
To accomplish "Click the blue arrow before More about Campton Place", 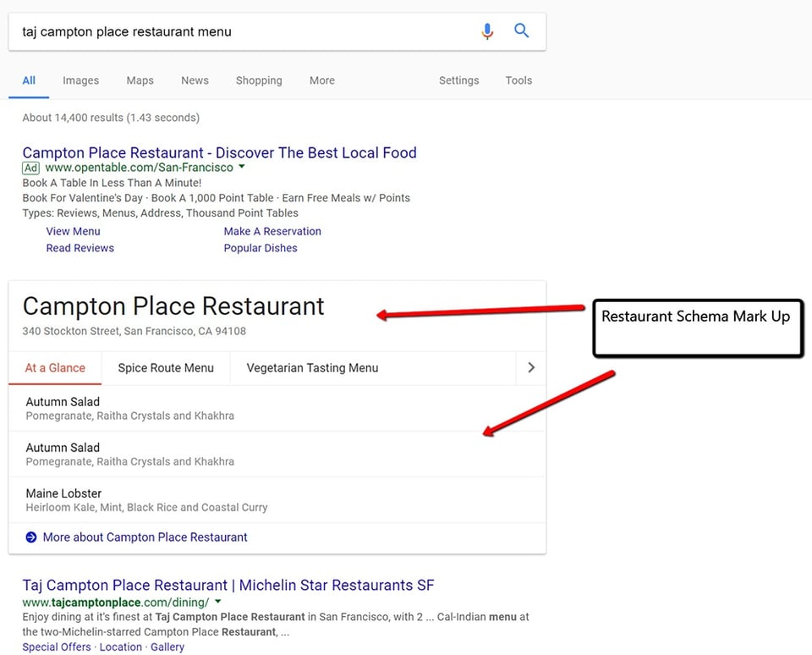I will (30, 537).
